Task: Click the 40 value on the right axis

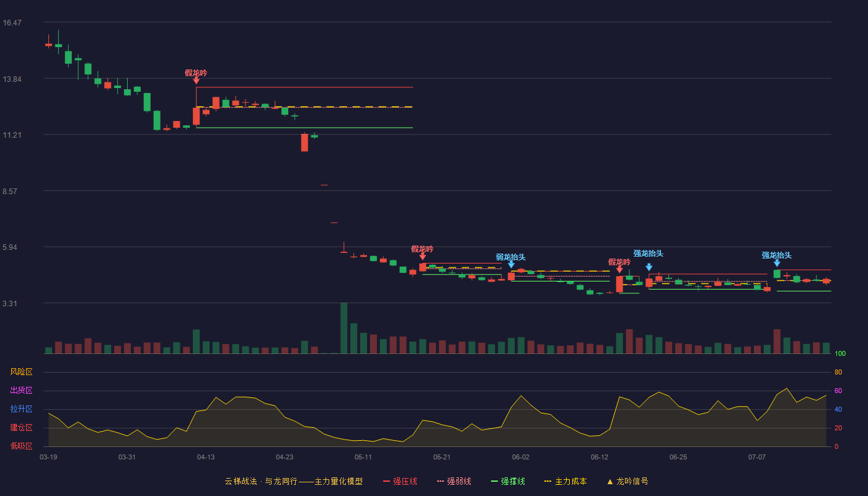Action: click(x=838, y=409)
